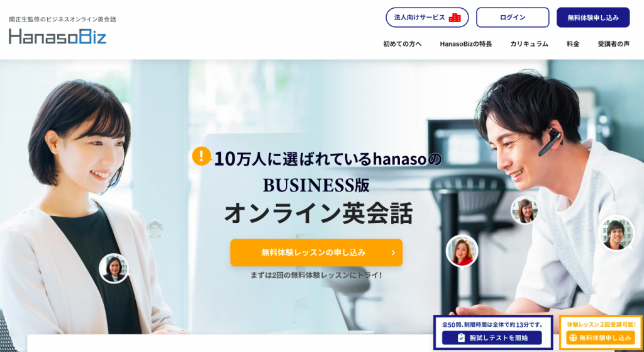The height and width of the screenshot is (352, 644).
Task: Click the orange exclamation mark icon
Action: [201, 156]
